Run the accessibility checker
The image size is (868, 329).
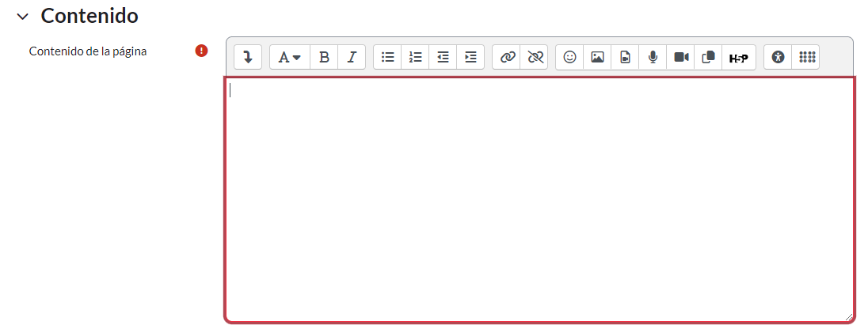(778, 57)
